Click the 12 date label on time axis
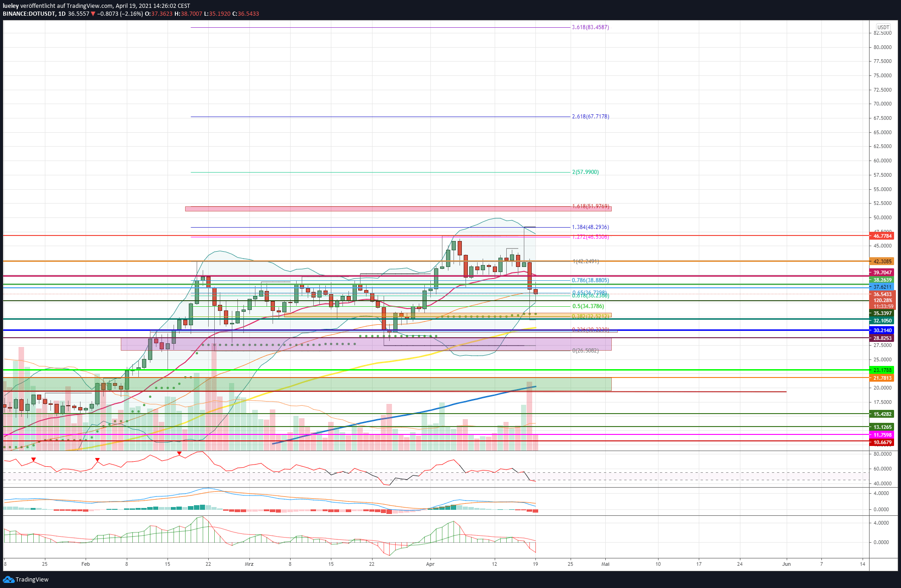Image resolution: width=901 pixels, height=588 pixels. (495, 564)
